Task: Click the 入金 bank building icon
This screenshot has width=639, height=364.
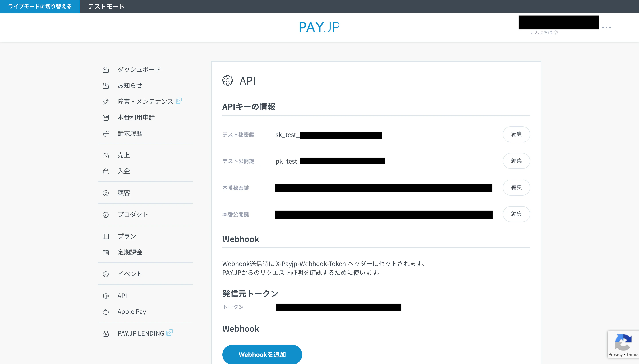Action: pyautogui.click(x=106, y=171)
